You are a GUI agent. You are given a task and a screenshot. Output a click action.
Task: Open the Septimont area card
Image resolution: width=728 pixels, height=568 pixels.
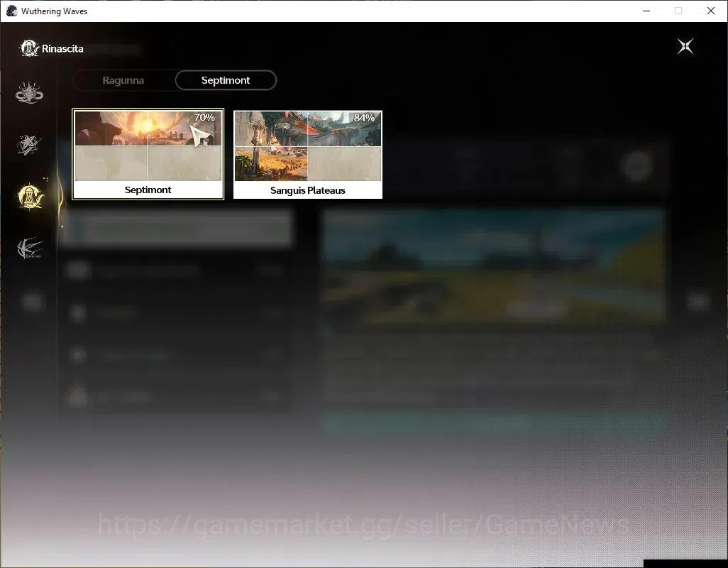148,154
